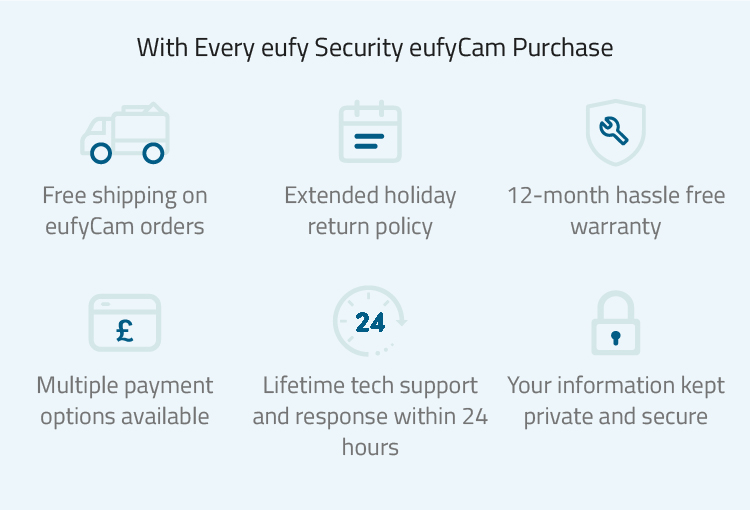750x510 pixels.
Task: Open the pound sign payment card icon
Action: (x=125, y=322)
